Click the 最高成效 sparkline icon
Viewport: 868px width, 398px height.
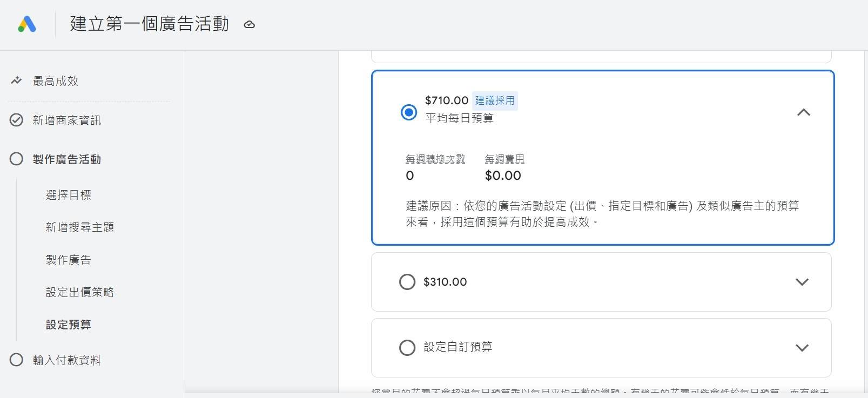(x=16, y=81)
